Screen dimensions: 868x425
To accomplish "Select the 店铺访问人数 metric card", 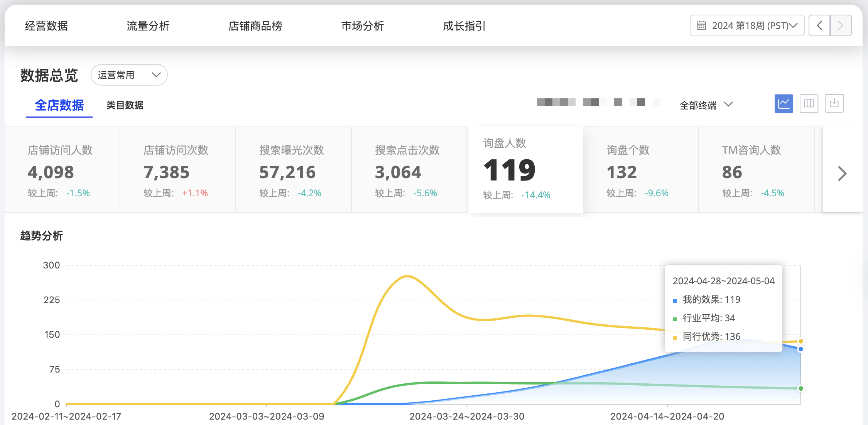I will (x=62, y=170).
